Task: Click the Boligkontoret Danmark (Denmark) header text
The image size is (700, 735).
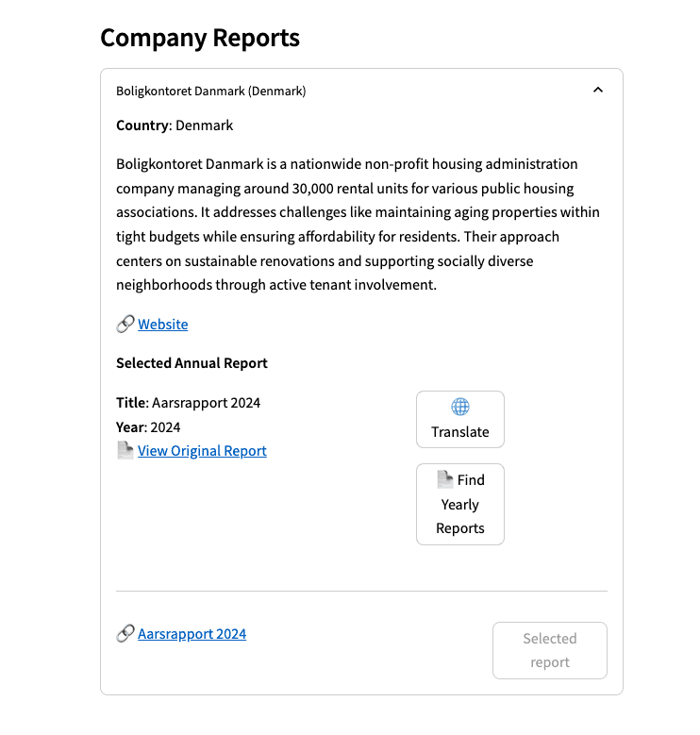Action: (210, 91)
